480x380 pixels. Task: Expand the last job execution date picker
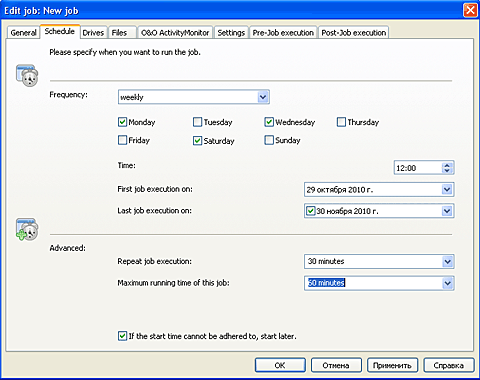[447, 211]
